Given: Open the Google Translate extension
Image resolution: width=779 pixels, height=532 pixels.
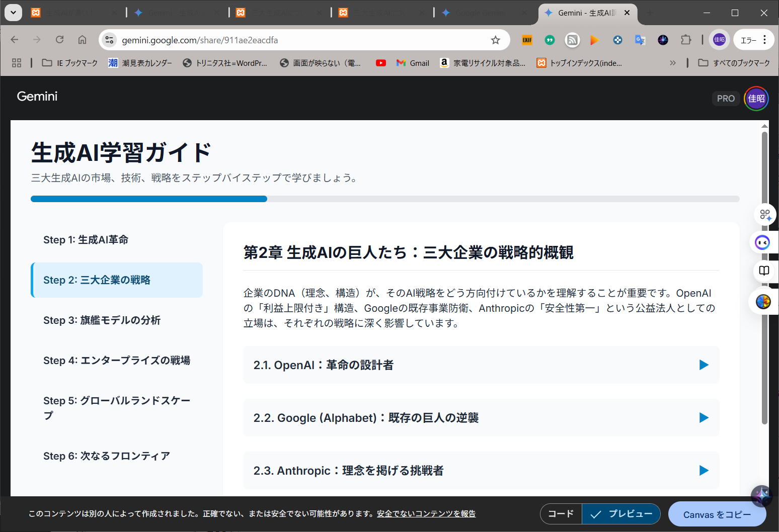Looking at the screenshot, I should pyautogui.click(x=640, y=40).
